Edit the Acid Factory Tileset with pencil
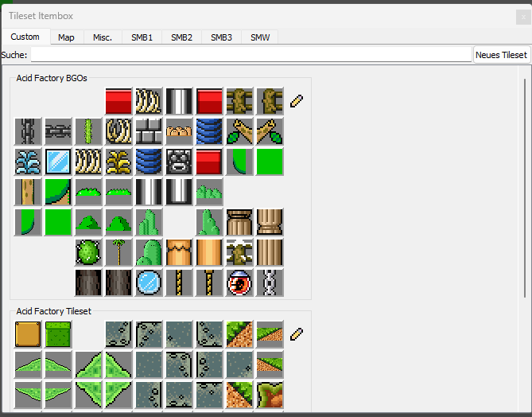This screenshot has width=532, height=417. (x=296, y=334)
